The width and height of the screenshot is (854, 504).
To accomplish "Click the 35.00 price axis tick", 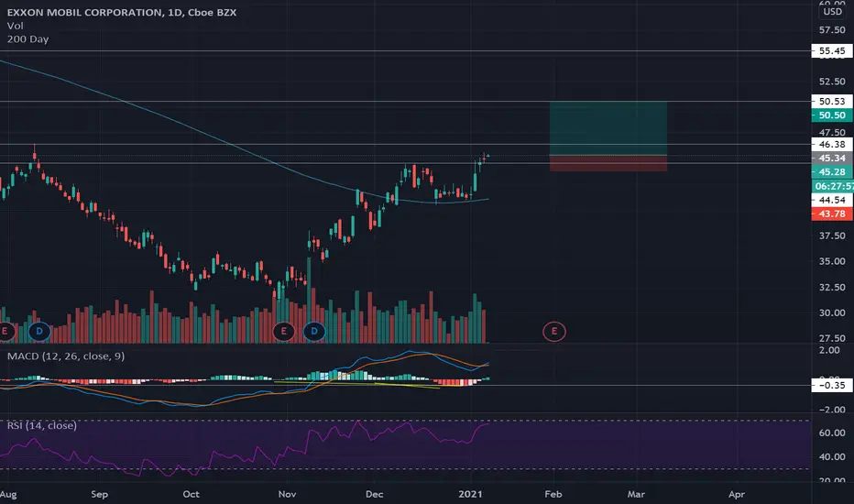I will 832,261.
